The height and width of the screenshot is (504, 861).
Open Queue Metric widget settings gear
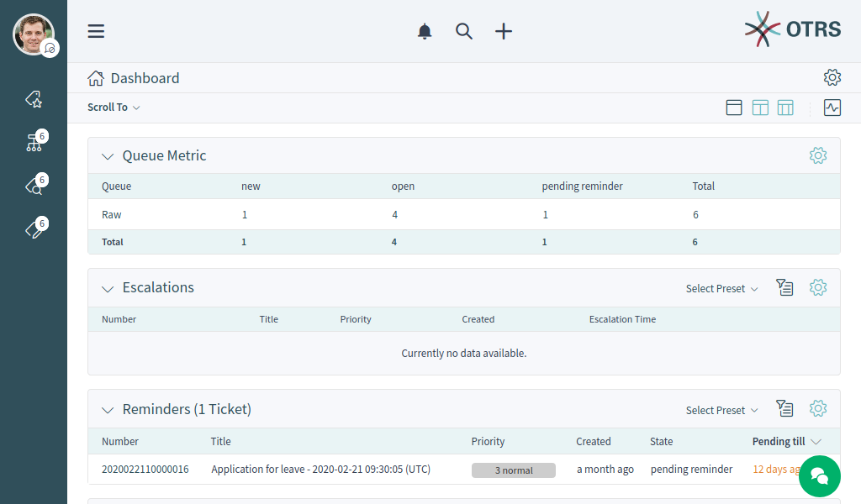click(817, 155)
